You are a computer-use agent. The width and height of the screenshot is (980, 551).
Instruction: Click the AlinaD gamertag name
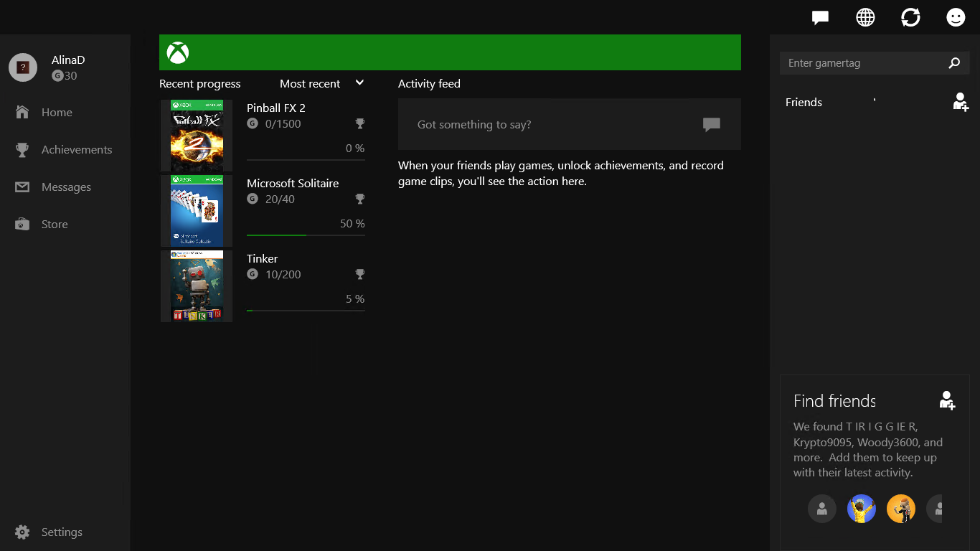68,60
